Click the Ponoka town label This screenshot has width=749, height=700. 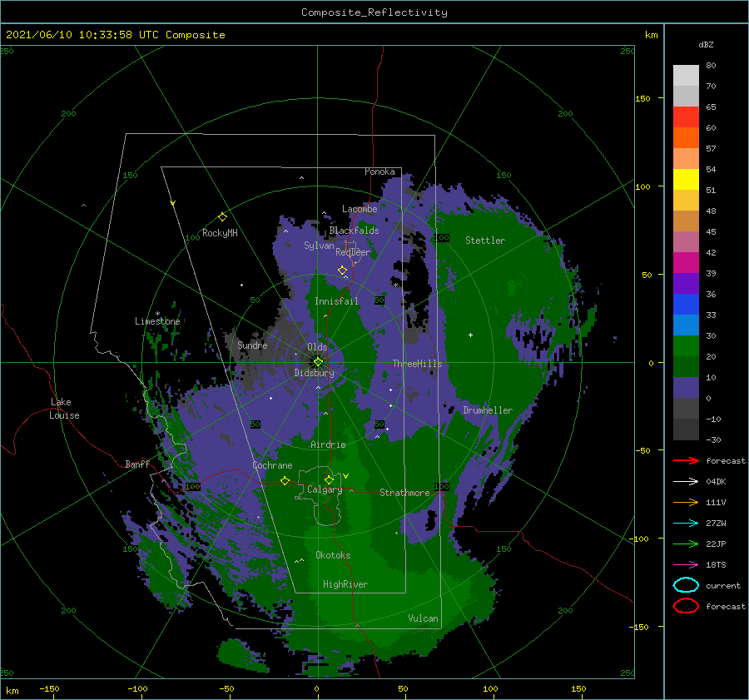pos(379,172)
